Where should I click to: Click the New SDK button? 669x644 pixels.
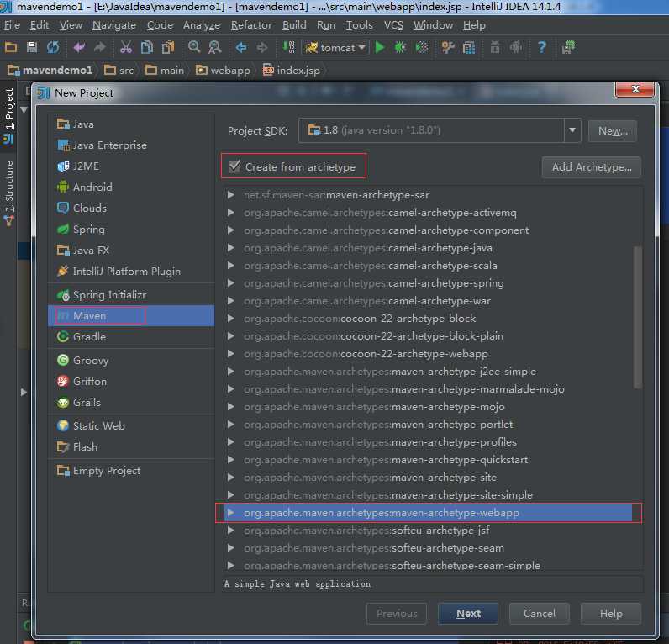coord(612,130)
